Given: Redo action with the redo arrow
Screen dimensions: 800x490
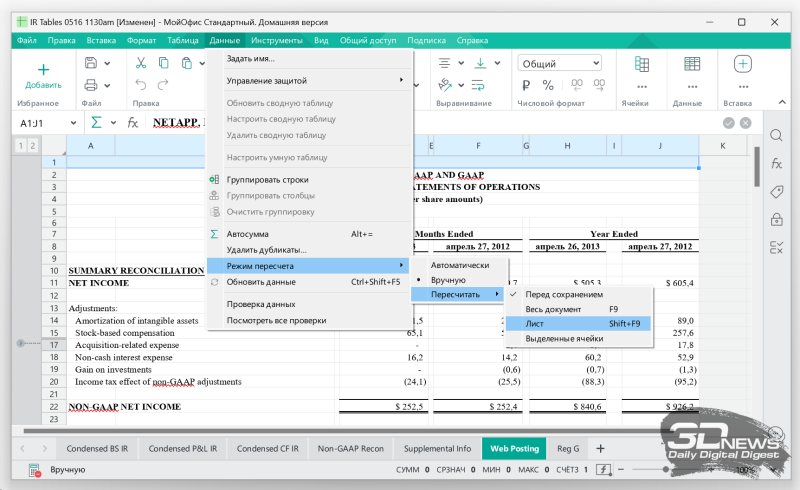Looking at the screenshot, I should click(163, 85).
